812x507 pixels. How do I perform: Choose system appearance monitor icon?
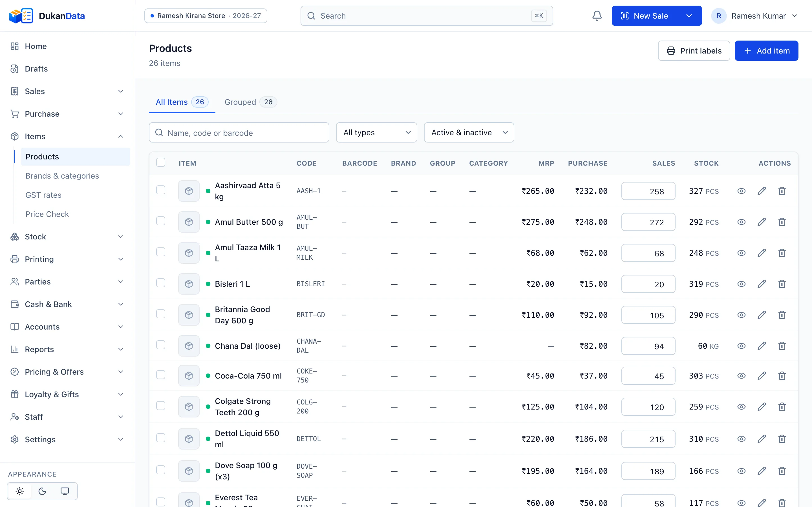(x=65, y=491)
